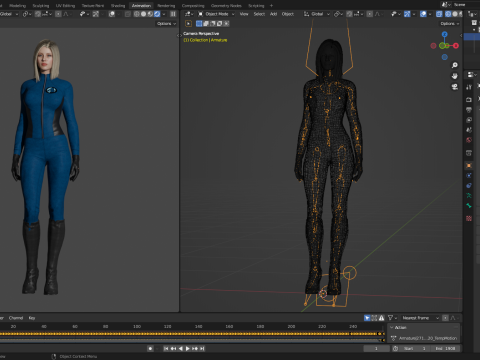Switch to the Modeling workspace tab
Viewport: 480px width, 360px height.
coord(18,6)
